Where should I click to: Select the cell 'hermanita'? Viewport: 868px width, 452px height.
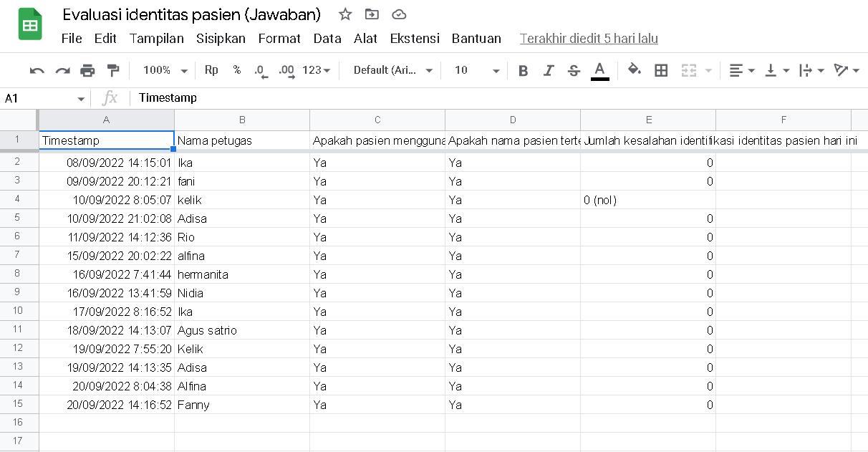(242, 274)
